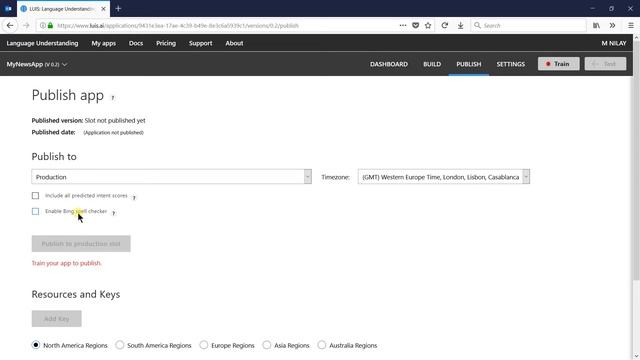Select South America Regions radio button

[120, 345]
